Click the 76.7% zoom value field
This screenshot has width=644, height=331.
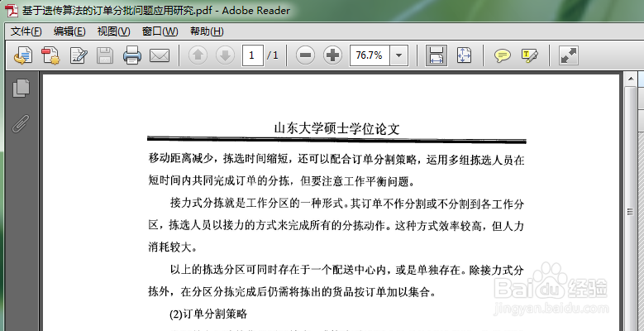(x=370, y=55)
